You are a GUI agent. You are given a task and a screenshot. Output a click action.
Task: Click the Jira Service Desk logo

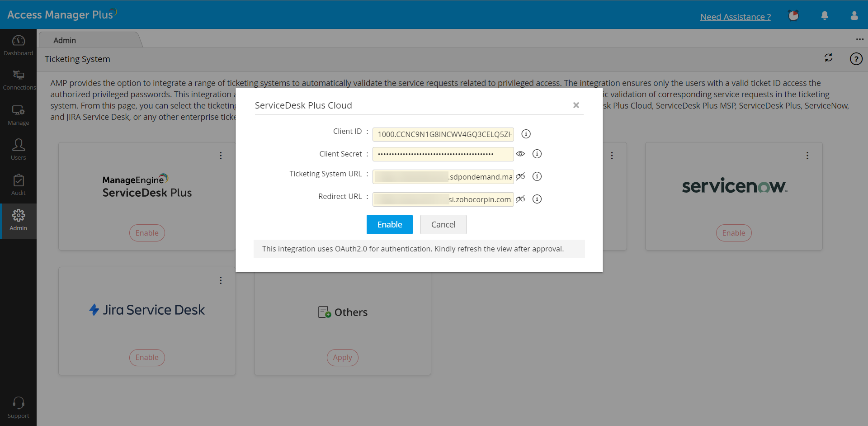tap(147, 310)
